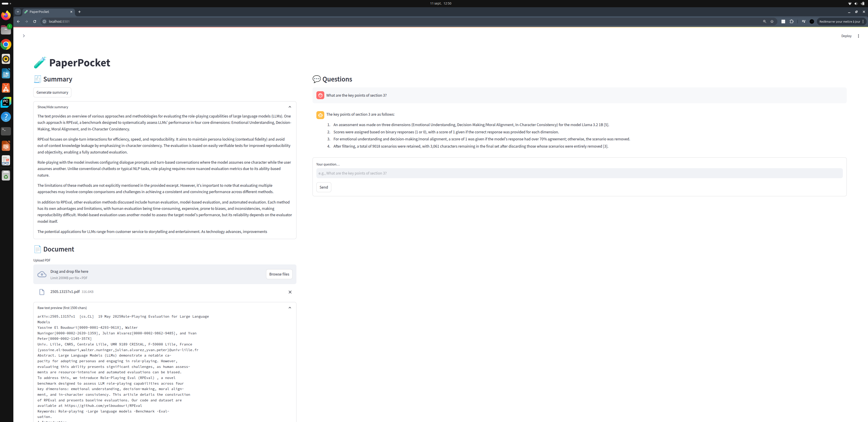Open the browser extensions puzzle icon
Image resolution: width=868 pixels, height=422 pixels.
coord(791,22)
